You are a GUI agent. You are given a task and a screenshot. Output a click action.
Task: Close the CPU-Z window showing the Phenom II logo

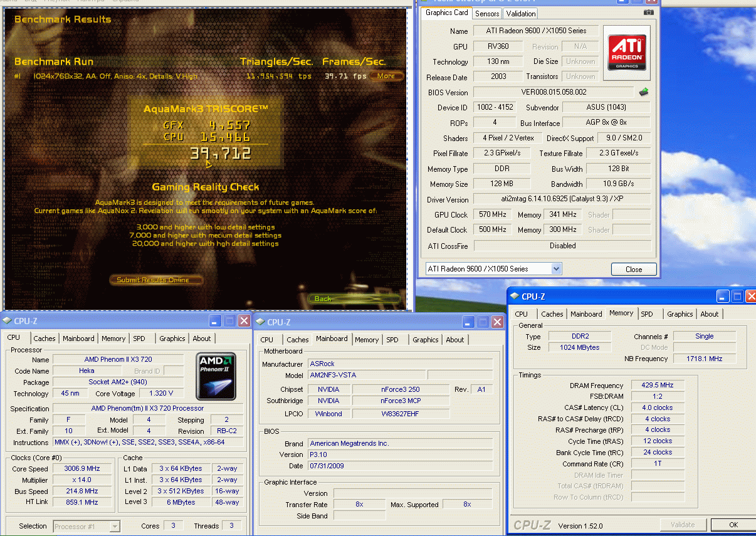(244, 321)
